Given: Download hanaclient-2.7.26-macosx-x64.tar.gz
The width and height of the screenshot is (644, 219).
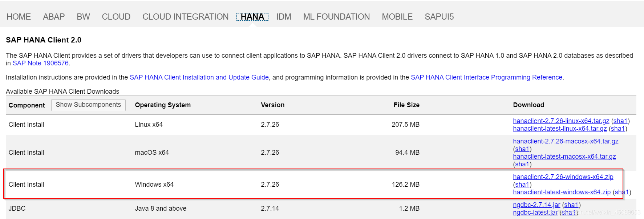Looking at the screenshot, I should click(566, 141).
